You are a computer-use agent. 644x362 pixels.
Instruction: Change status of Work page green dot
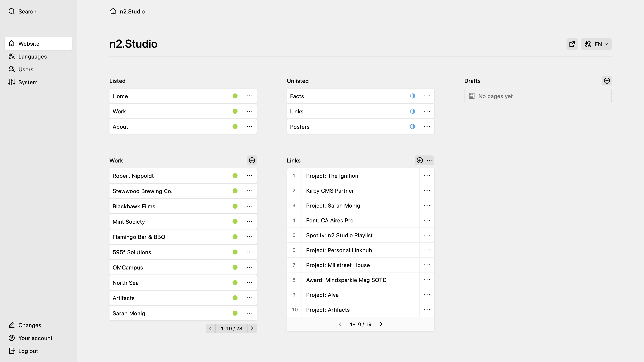coord(235,111)
